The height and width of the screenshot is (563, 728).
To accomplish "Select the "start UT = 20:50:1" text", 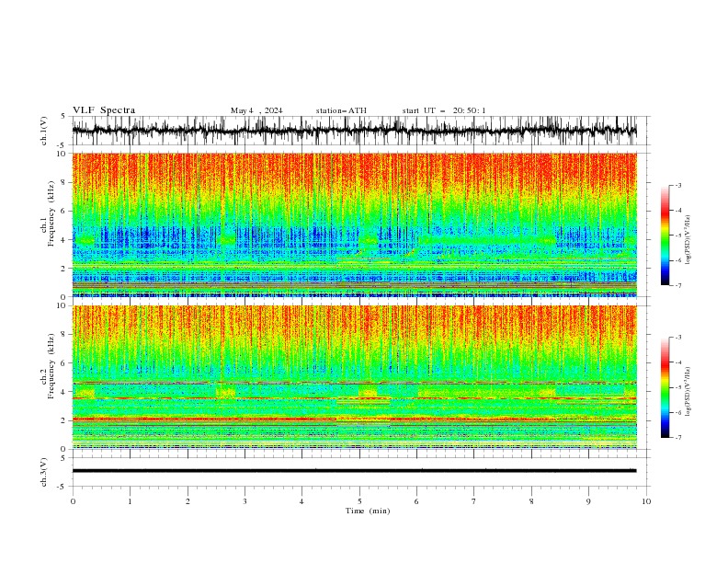I will [x=444, y=110].
